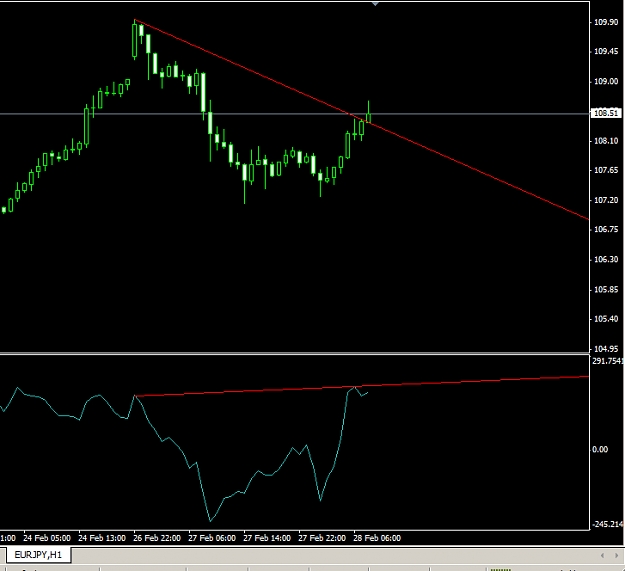Click the current price label 108.51
The height and width of the screenshot is (571, 625).
click(x=605, y=113)
